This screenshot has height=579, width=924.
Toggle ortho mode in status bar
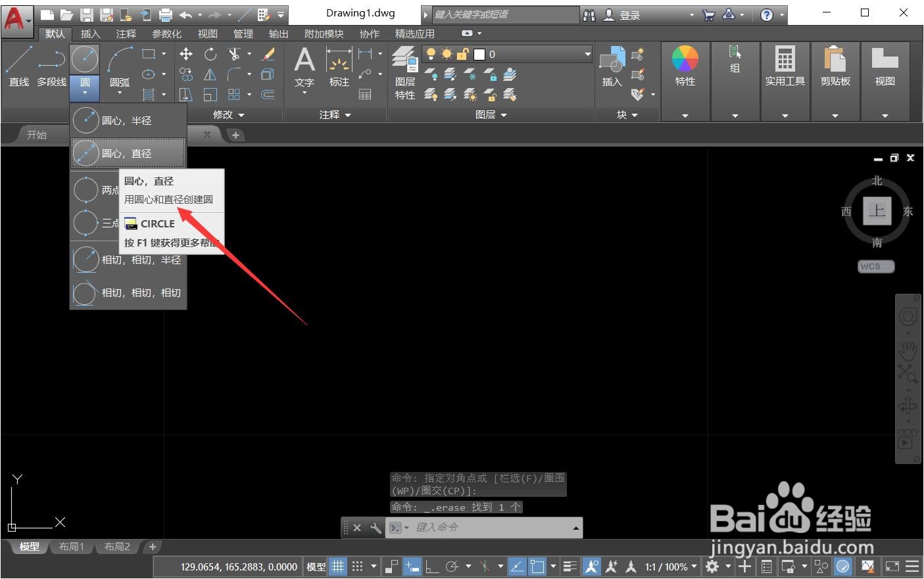pyautogui.click(x=433, y=566)
